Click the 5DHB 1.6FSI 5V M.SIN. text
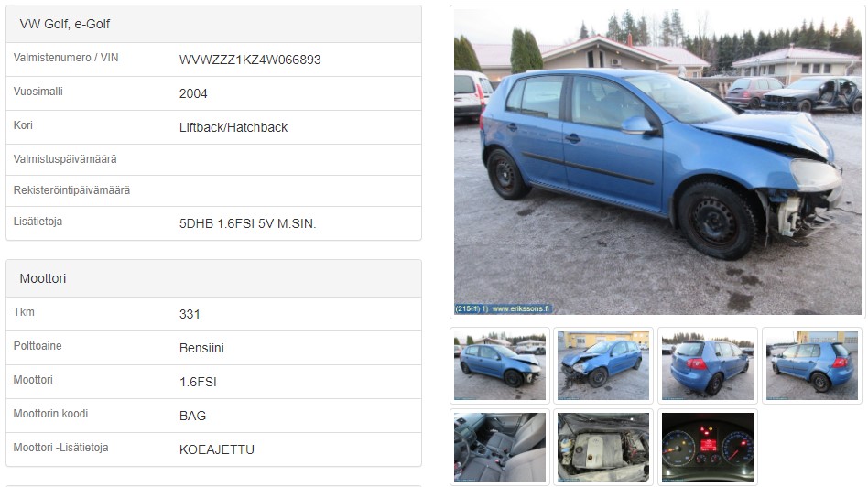 [247, 223]
